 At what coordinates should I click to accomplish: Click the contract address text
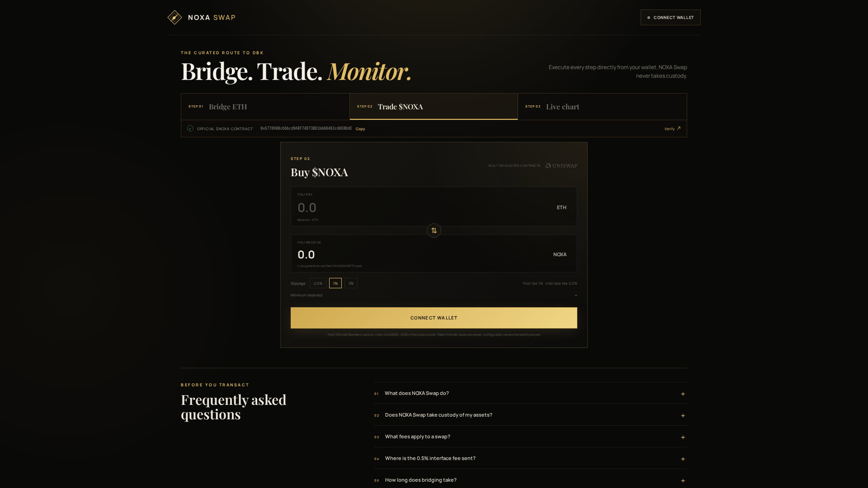306,128
